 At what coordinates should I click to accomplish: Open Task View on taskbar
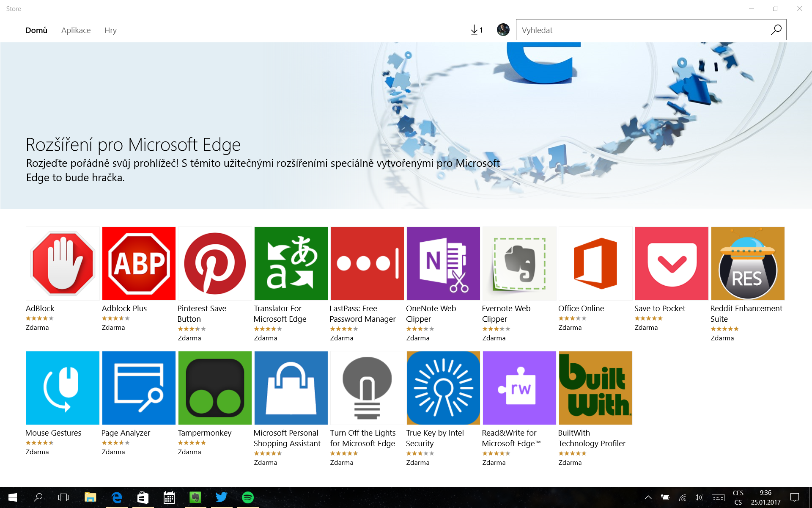(x=63, y=497)
